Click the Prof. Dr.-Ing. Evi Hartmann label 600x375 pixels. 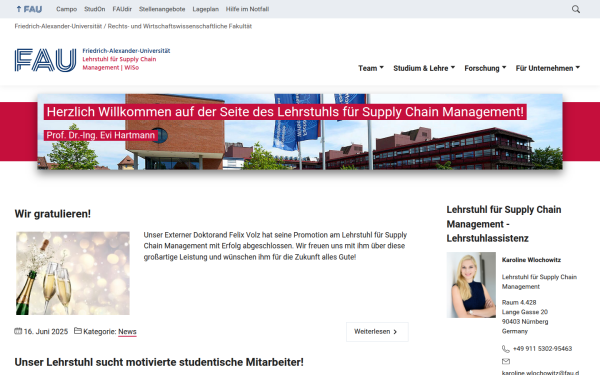coord(101,135)
